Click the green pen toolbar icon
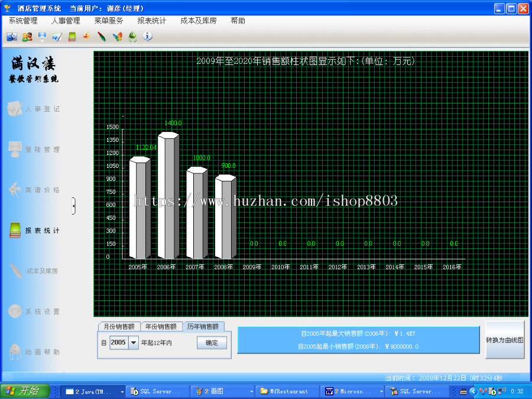 [x=102, y=37]
